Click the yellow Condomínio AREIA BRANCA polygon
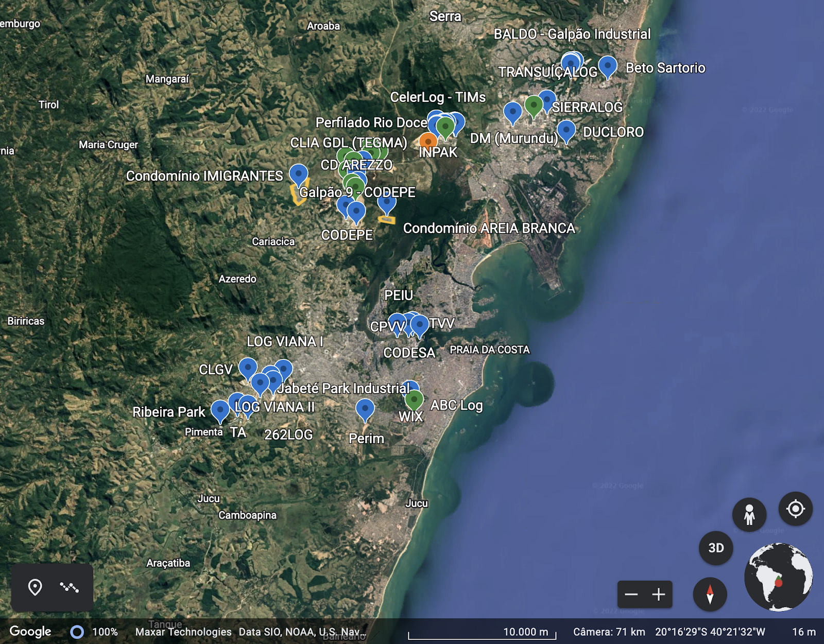This screenshot has height=644, width=824. point(386,220)
